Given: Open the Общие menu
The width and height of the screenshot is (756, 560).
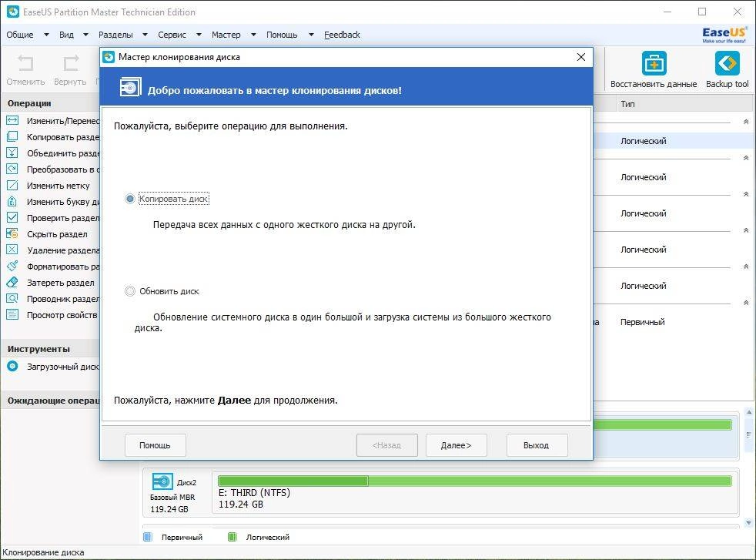Looking at the screenshot, I should click(20, 35).
